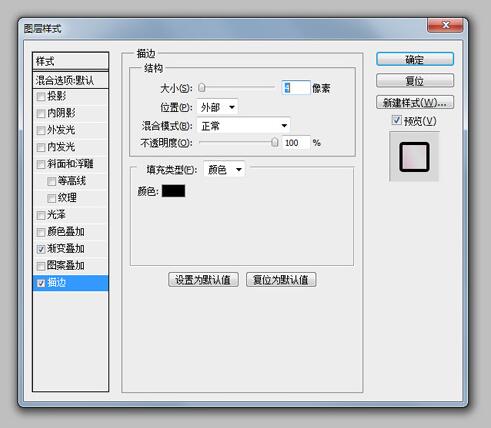Toggle the 预览(V) preview checkbox
491x428 pixels.
pos(396,120)
